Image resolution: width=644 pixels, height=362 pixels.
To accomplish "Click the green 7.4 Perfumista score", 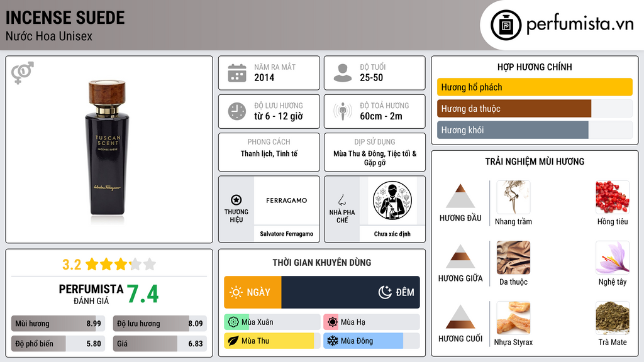I will coord(143,294).
